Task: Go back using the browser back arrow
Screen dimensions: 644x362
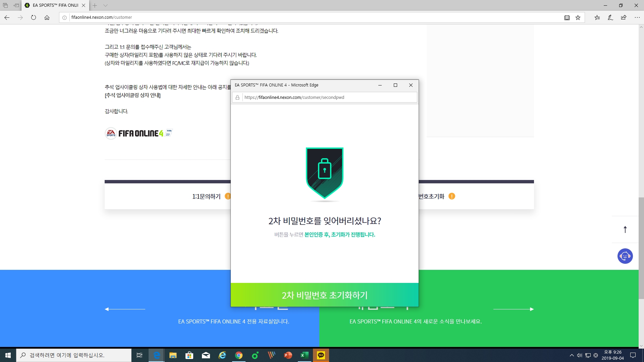Action: (7, 17)
